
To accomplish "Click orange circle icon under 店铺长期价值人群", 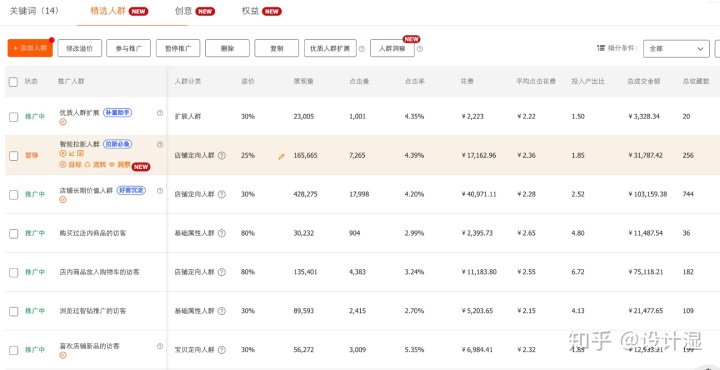I will pyautogui.click(x=63, y=200).
